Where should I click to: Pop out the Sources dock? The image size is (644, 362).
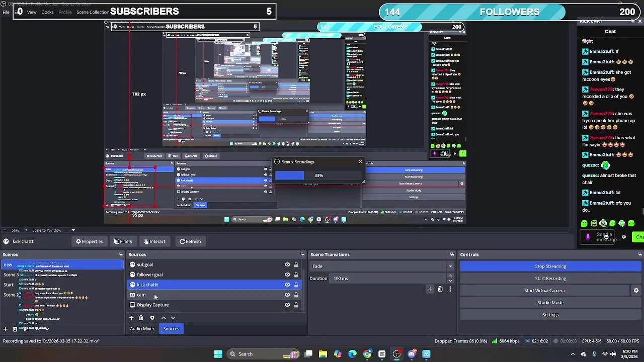click(302, 254)
